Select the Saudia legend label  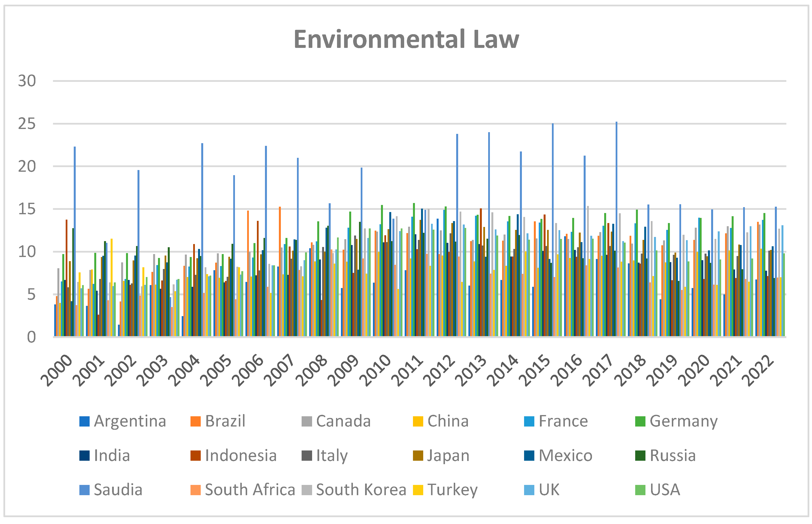(118, 490)
